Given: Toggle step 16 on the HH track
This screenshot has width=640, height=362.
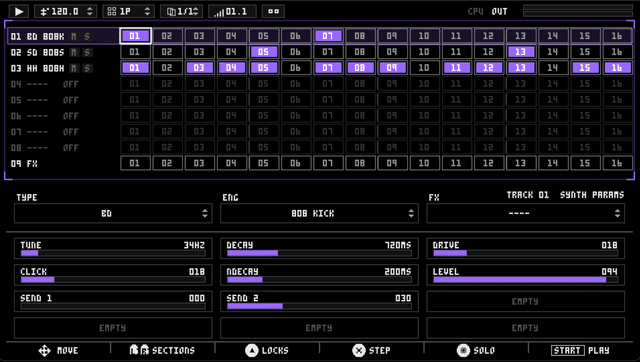Looking at the screenshot, I should [617, 68].
